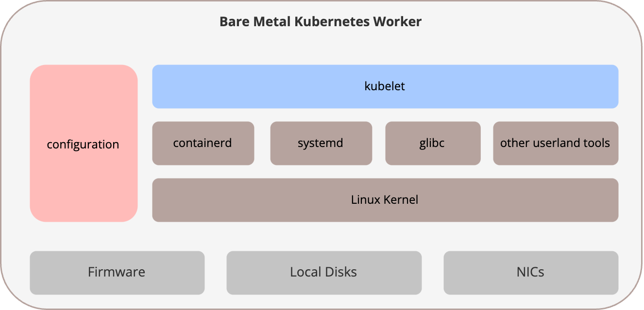Select the Local Disks box
644x310 pixels.
(324, 273)
